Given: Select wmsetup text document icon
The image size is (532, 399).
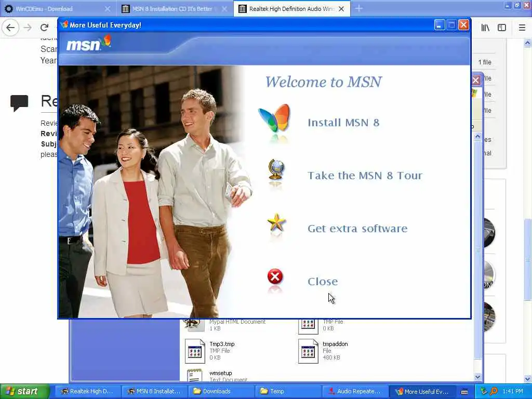Looking at the screenshot, I should coord(195,376).
